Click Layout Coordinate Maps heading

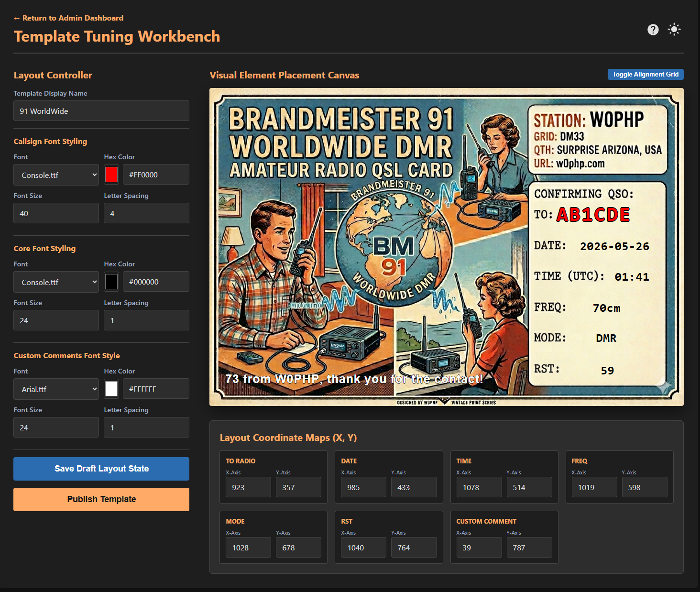click(288, 438)
